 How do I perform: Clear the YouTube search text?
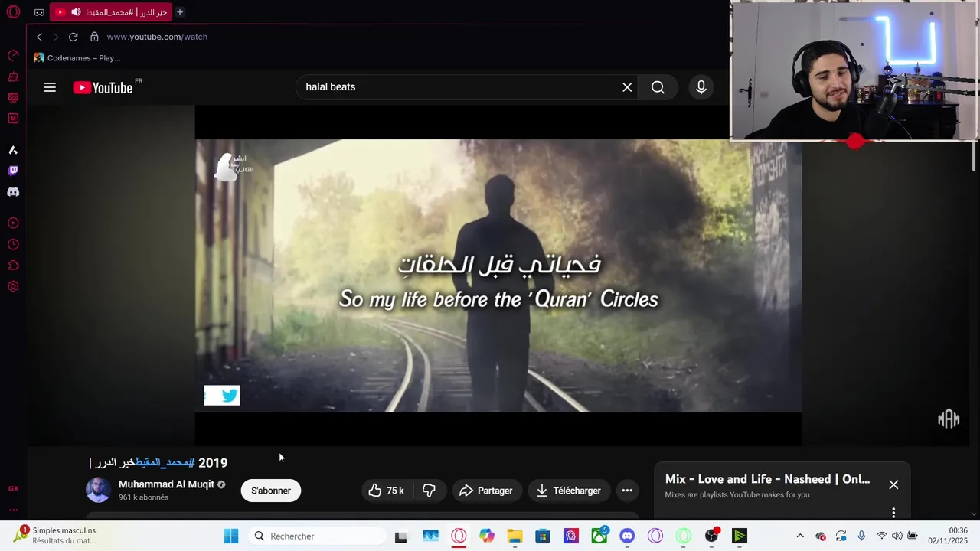pyautogui.click(x=627, y=87)
